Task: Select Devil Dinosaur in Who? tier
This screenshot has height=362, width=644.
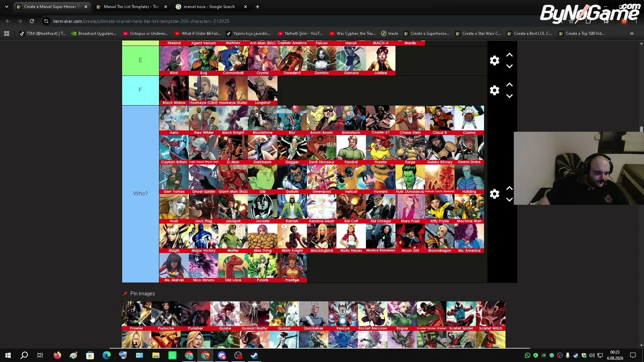Action: tap(321, 150)
